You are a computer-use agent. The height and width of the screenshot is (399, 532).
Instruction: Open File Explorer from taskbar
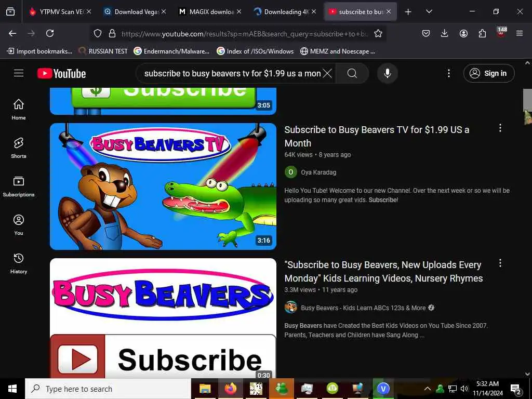pos(205,389)
